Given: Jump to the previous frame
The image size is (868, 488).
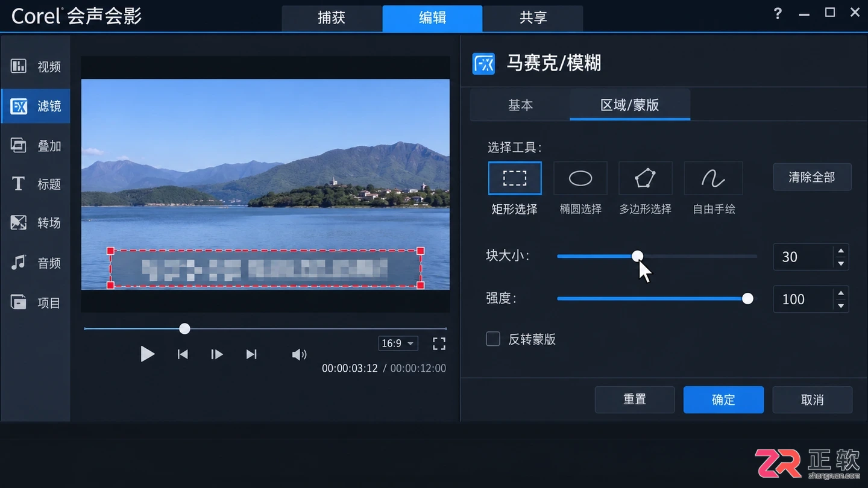Looking at the screenshot, I should (x=183, y=354).
